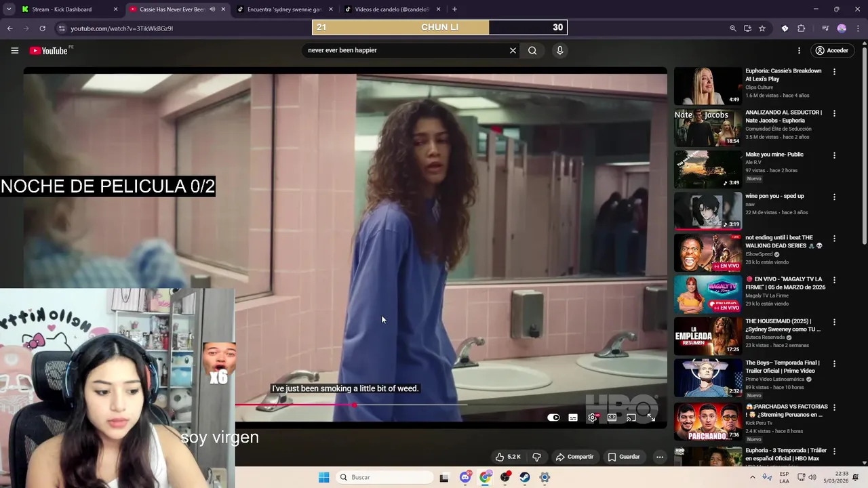Open options for THE HOUSEMAID video

click(834, 322)
